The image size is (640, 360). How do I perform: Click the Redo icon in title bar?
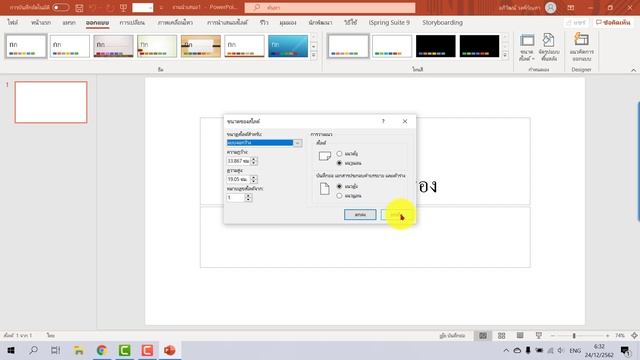point(109,8)
